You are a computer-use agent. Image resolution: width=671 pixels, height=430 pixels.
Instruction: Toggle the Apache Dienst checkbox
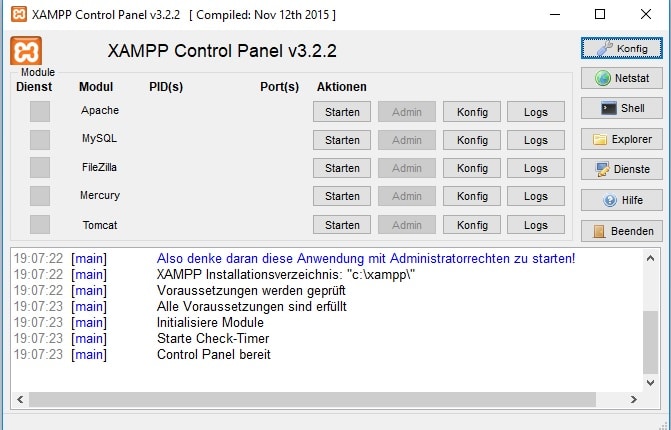40,111
